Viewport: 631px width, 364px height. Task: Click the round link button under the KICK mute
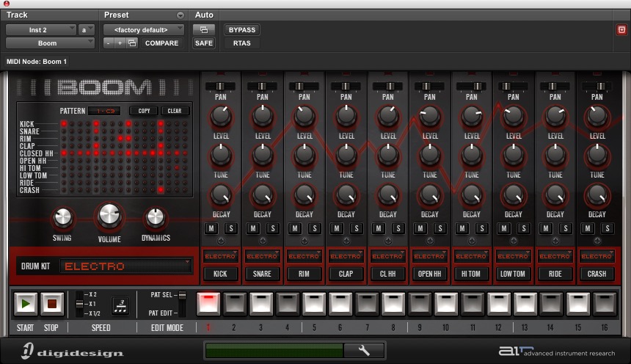click(221, 241)
